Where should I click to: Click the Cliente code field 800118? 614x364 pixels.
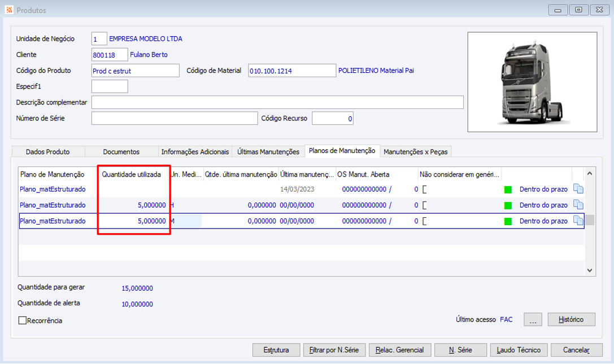coord(110,55)
